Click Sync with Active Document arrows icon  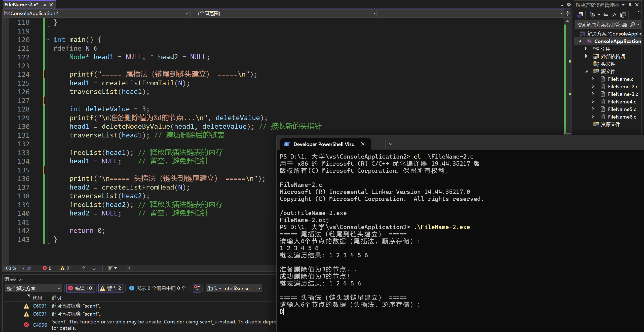[606, 15]
